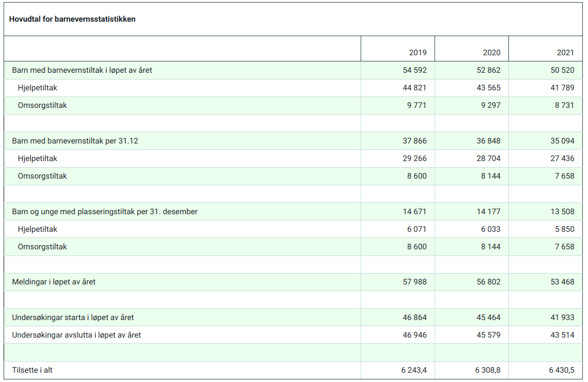Click the 'Meldingar i løpet av året' label

[54, 282]
